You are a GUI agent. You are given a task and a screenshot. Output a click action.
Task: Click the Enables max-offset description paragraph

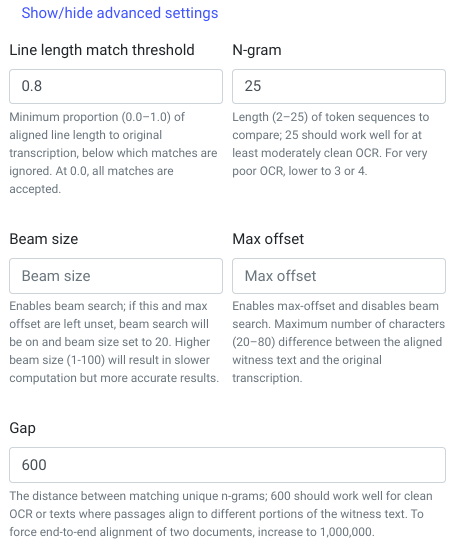[x=338, y=342]
